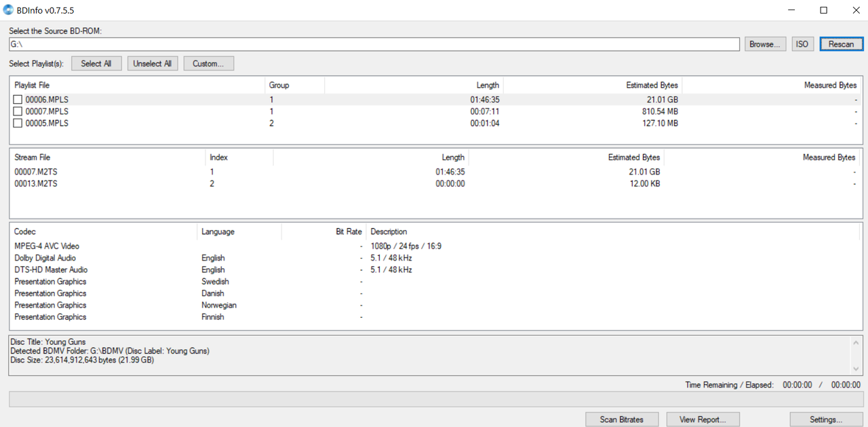Sort playlists by Estimated Bytes header
Screen dimensions: 868x427
pos(593,86)
